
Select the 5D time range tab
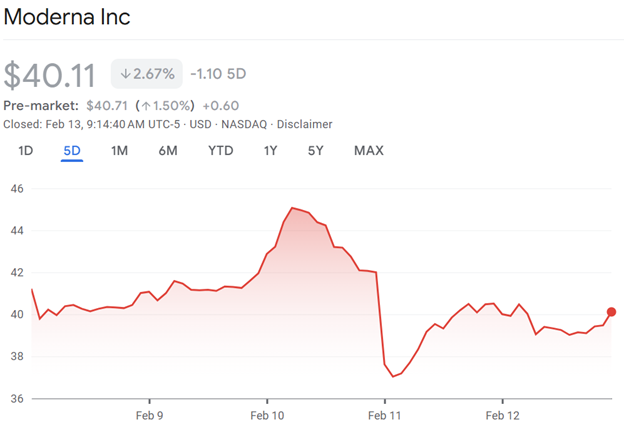tap(72, 151)
